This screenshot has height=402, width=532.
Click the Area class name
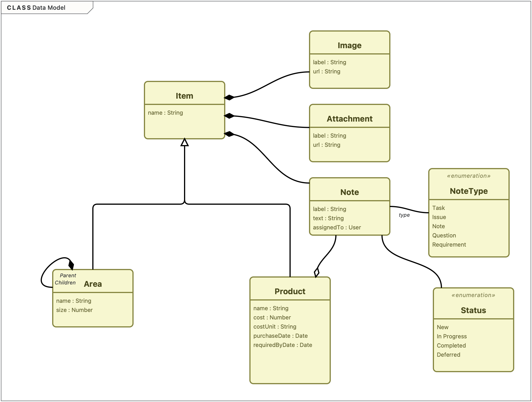coord(93,284)
